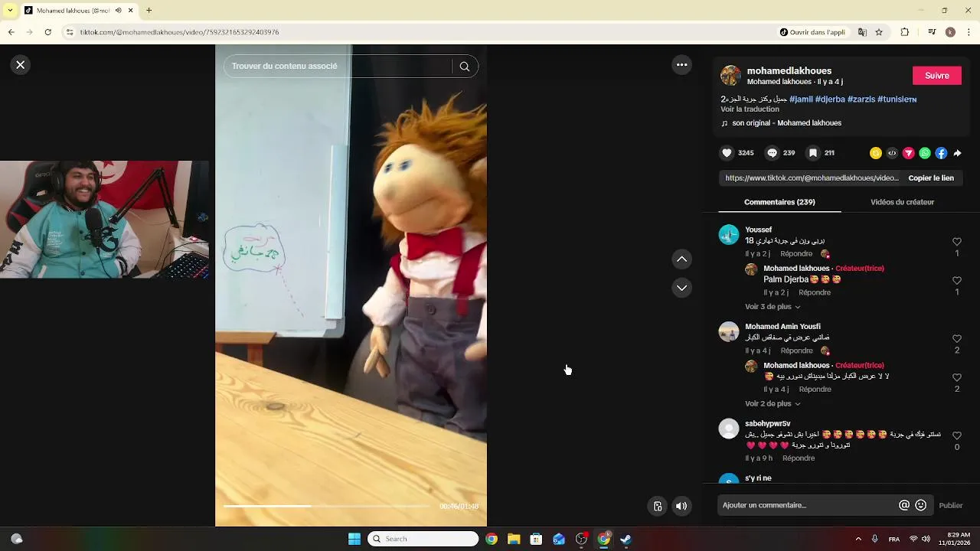Reply to Youssef's comment

click(x=796, y=254)
